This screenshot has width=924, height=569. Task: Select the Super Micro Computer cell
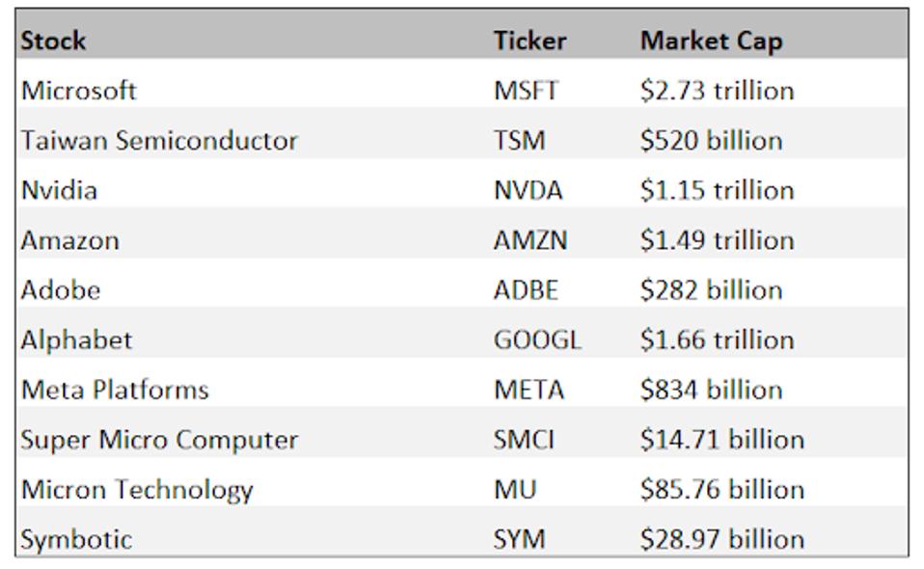(159, 440)
